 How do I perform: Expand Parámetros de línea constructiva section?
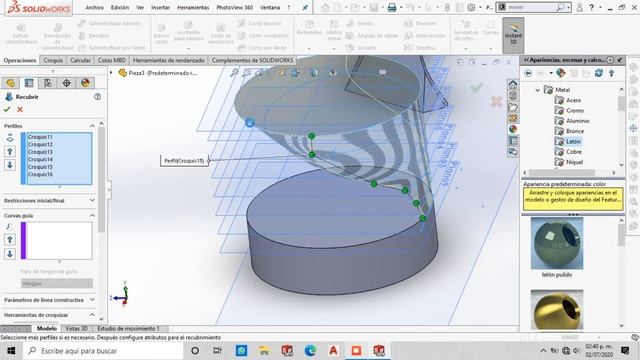pyautogui.click(x=92, y=300)
